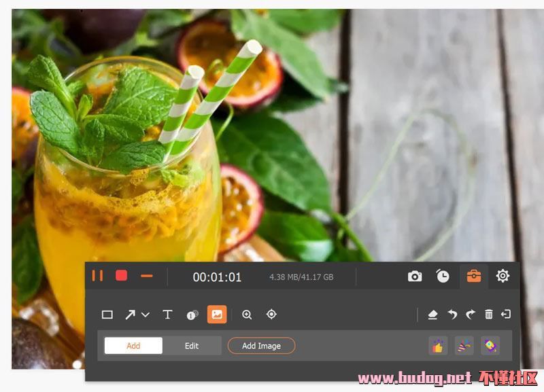
Task: Expand the arrow tool dropdown chevron
Action: coord(146,315)
